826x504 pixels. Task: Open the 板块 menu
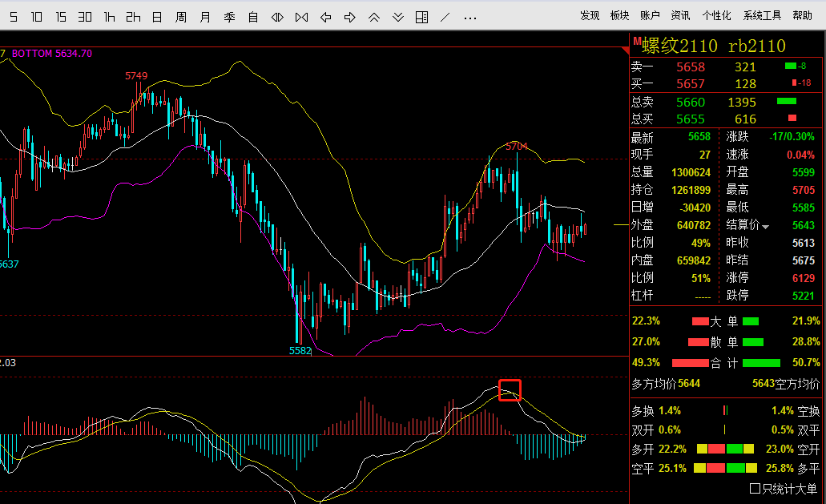tap(619, 16)
